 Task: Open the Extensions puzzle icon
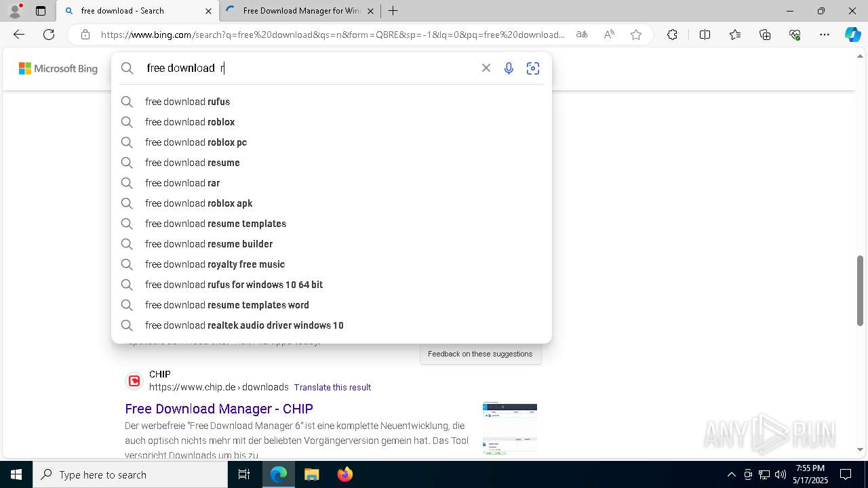coord(672,35)
